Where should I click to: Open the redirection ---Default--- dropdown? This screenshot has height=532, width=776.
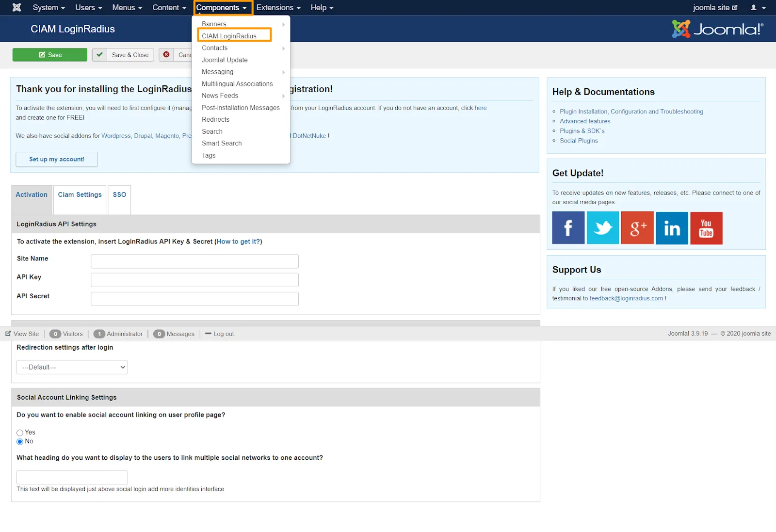[72, 367]
